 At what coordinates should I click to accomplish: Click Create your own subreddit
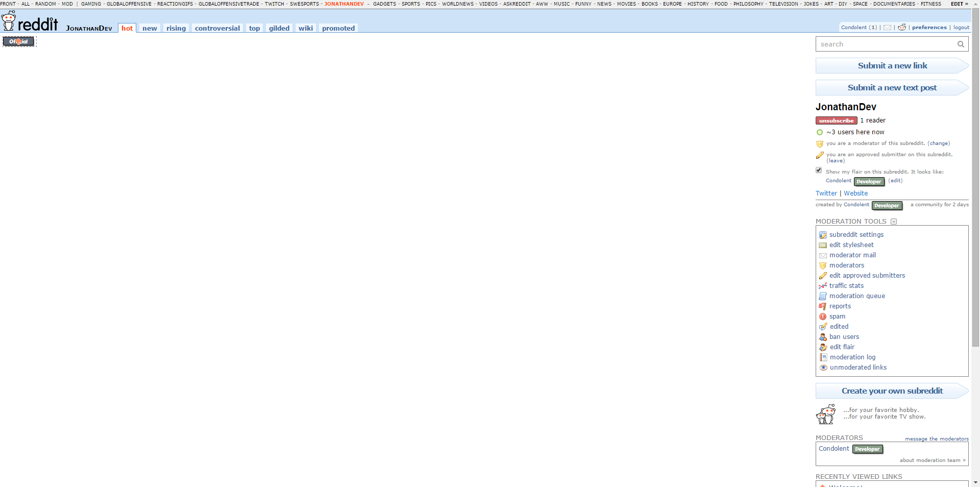tap(892, 391)
